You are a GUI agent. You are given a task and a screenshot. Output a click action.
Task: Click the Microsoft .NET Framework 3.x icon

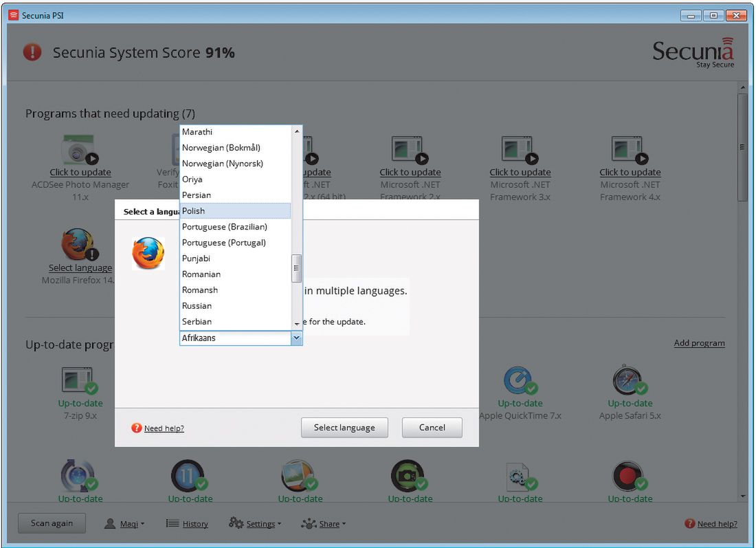520,150
